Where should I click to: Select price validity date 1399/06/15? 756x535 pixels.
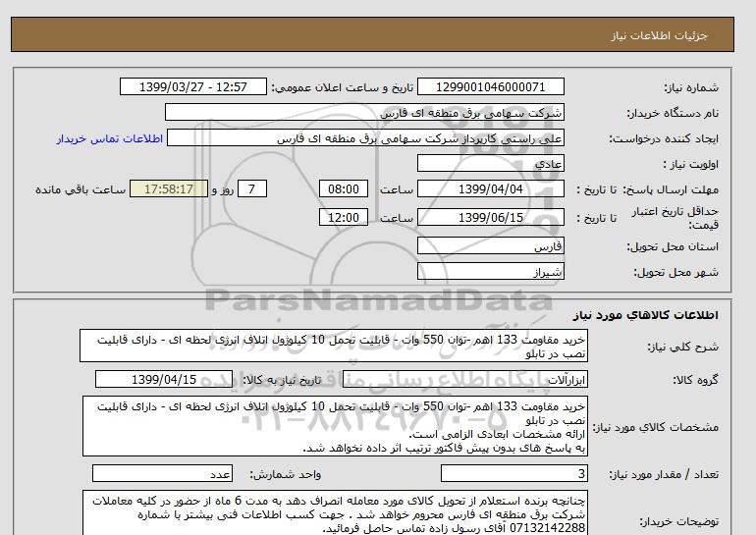490,217
